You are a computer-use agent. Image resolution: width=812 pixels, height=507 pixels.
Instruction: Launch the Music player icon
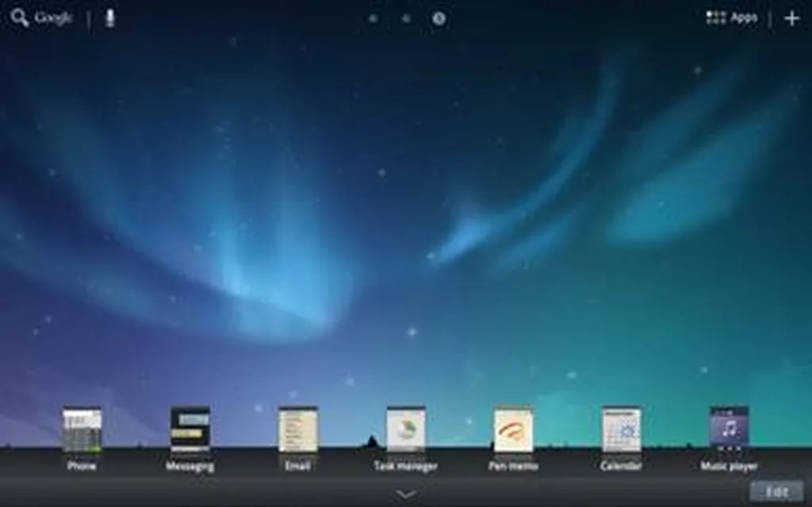729,429
